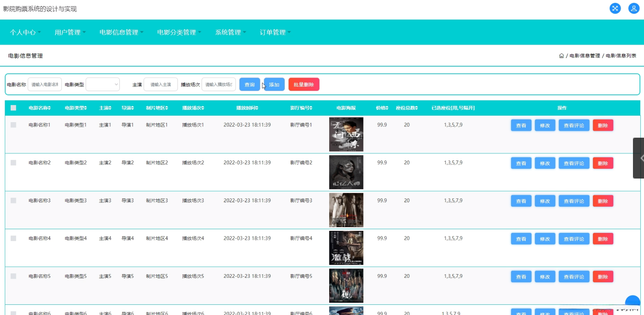Click 删除 for 电影名称2 row
This screenshot has height=315, width=644.
pyautogui.click(x=603, y=163)
